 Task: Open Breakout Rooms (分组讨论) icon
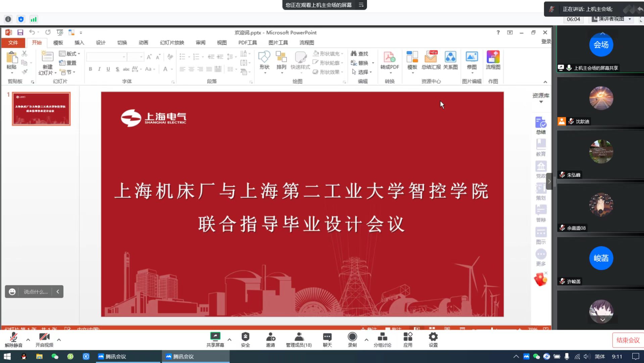382,339
